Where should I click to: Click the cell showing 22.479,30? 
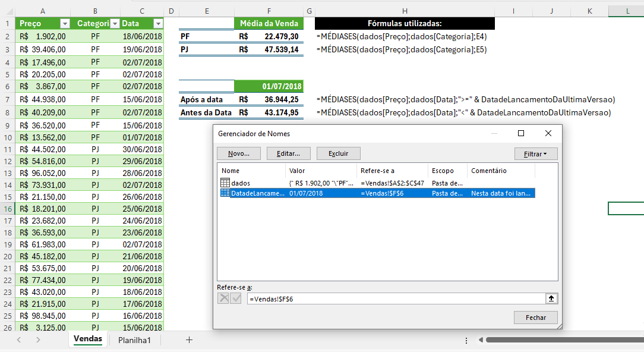coord(269,37)
